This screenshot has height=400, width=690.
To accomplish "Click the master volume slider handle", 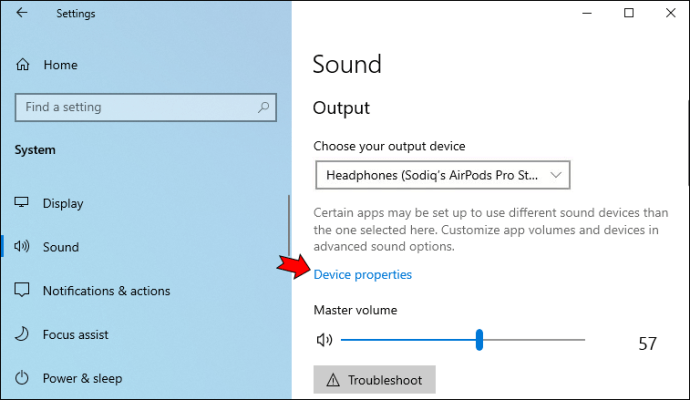I will tap(479, 340).
